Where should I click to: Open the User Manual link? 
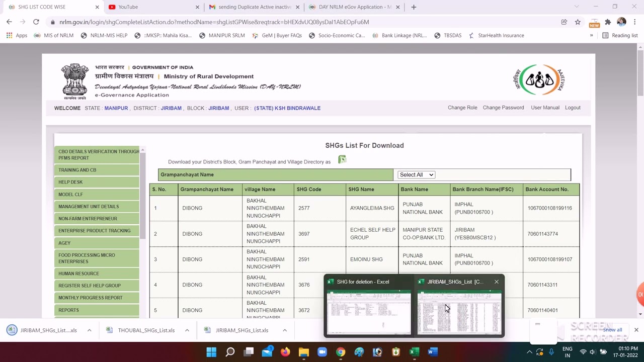click(545, 108)
